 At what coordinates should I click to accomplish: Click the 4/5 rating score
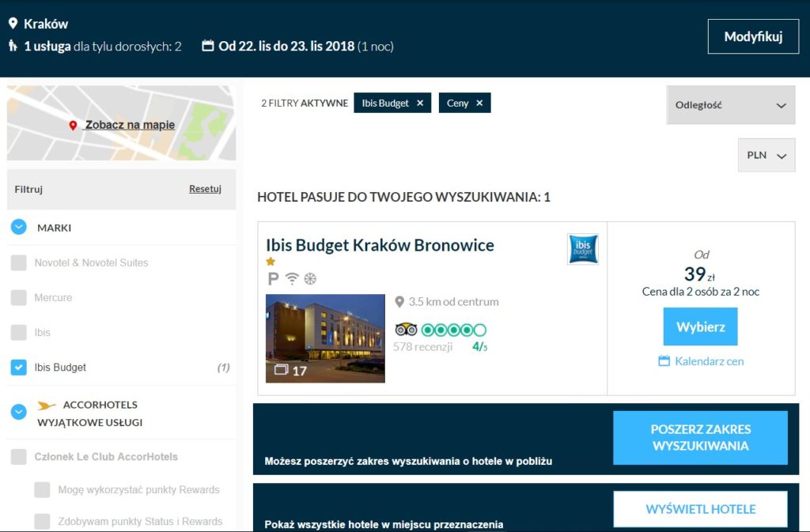coord(480,347)
